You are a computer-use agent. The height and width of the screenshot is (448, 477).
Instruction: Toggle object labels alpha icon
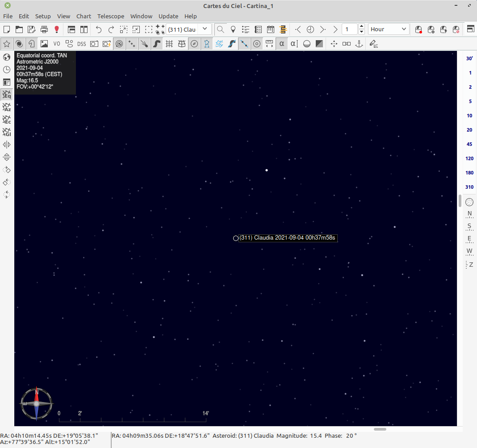pyautogui.click(x=282, y=44)
